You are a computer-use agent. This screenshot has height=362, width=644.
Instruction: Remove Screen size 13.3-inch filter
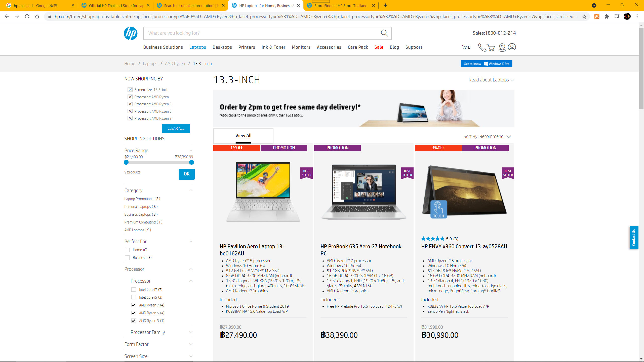(130, 90)
